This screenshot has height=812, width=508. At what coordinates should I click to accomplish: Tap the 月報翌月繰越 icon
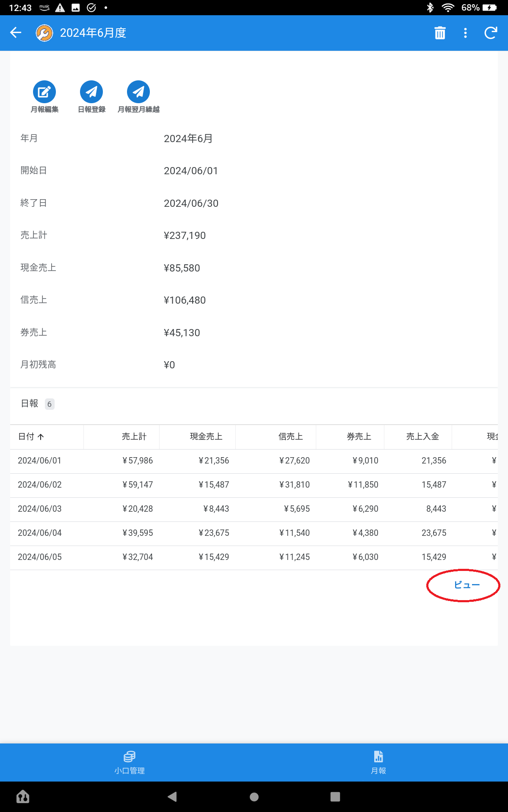coord(138,92)
